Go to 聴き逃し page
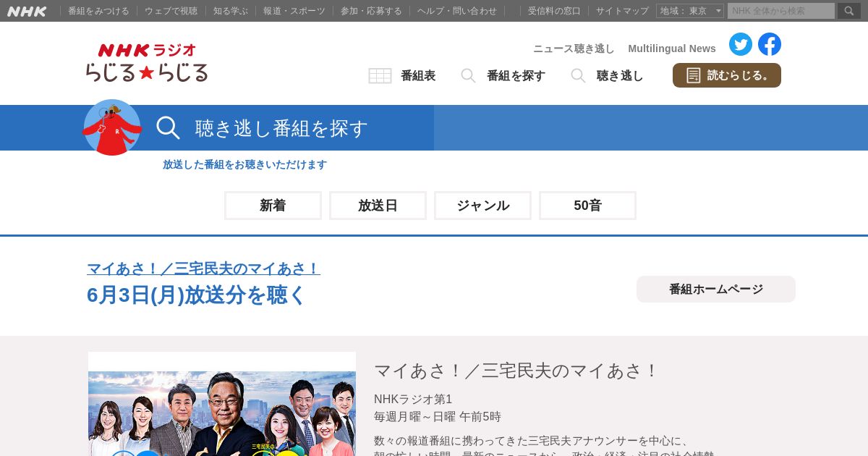The image size is (868, 456). pos(620,76)
